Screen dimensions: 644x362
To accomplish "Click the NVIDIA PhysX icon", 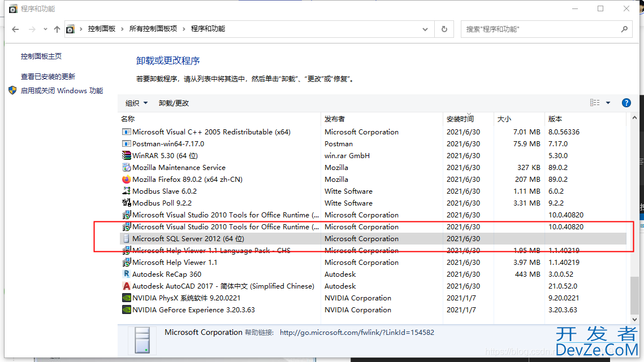I will (127, 298).
